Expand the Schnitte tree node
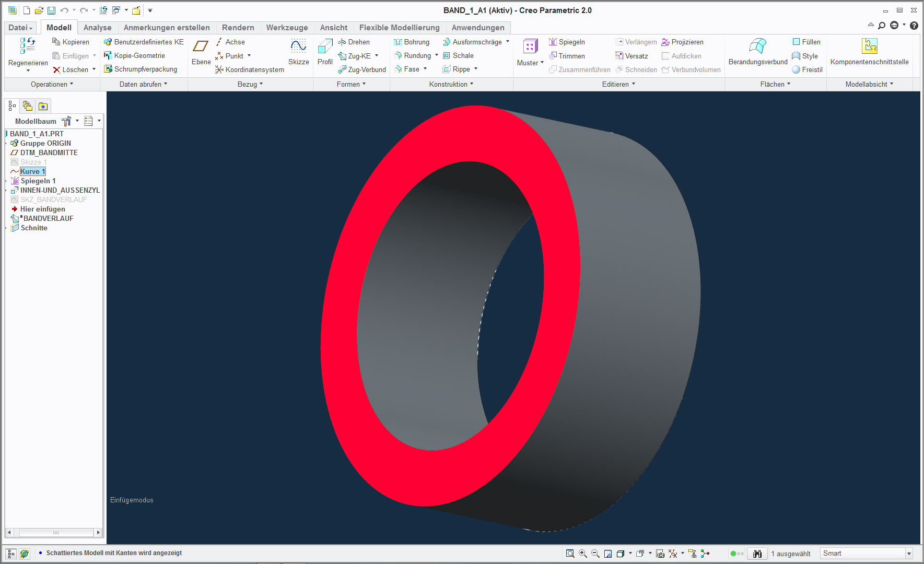924x564 pixels. (x=6, y=228)
